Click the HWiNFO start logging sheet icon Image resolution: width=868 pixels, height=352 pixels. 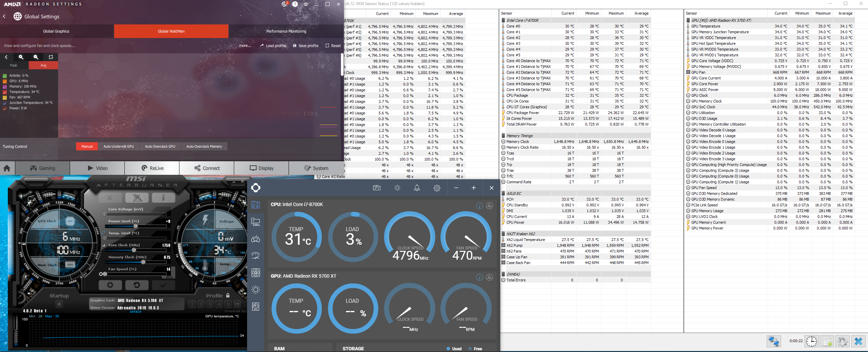(x=827, y=341)
